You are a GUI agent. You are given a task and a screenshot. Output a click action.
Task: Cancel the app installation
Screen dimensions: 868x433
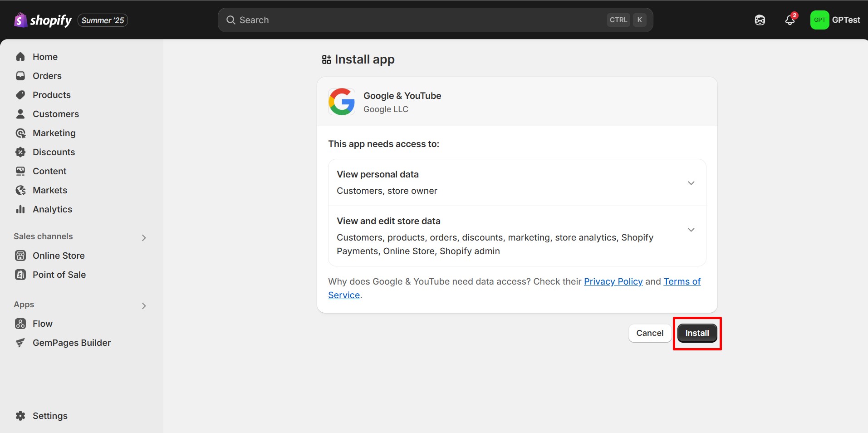click(x=649, y=333)
